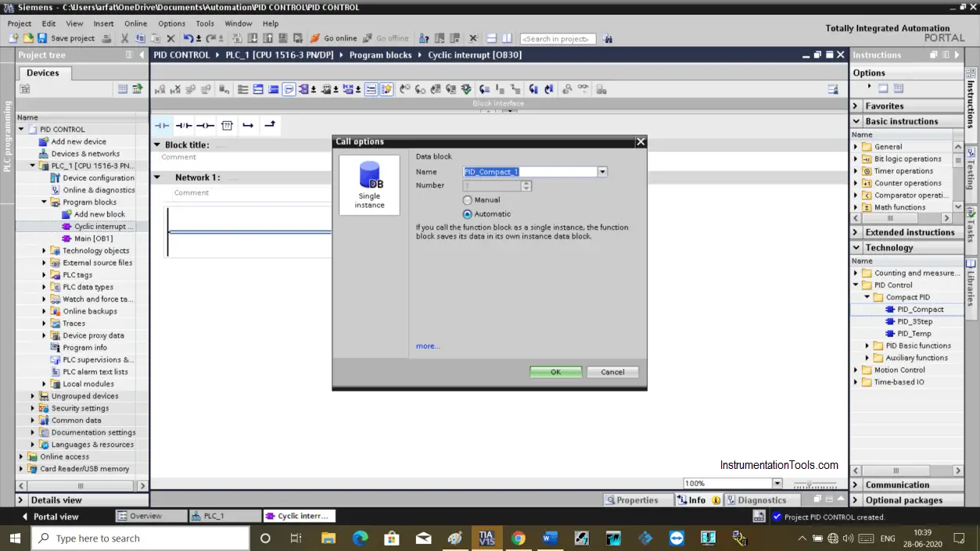Open the Insert menu
The width and height of the screenshot is (980, 551).
(103, 23)
